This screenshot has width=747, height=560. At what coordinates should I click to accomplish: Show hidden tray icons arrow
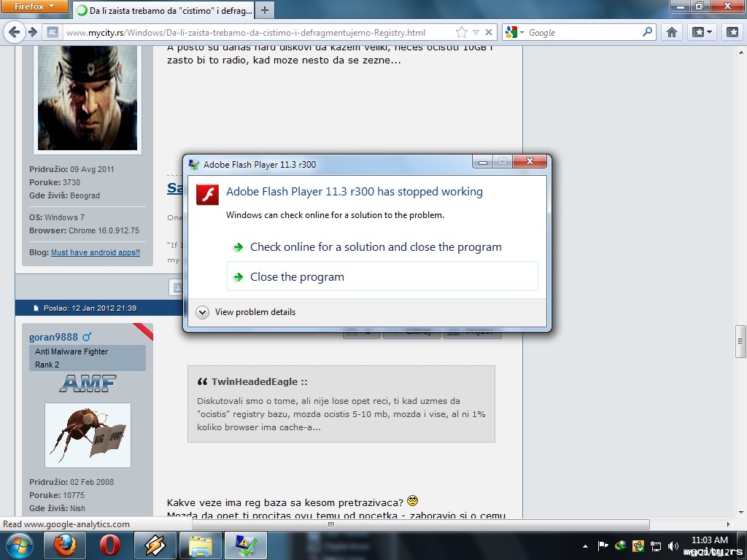coord(585,546)
